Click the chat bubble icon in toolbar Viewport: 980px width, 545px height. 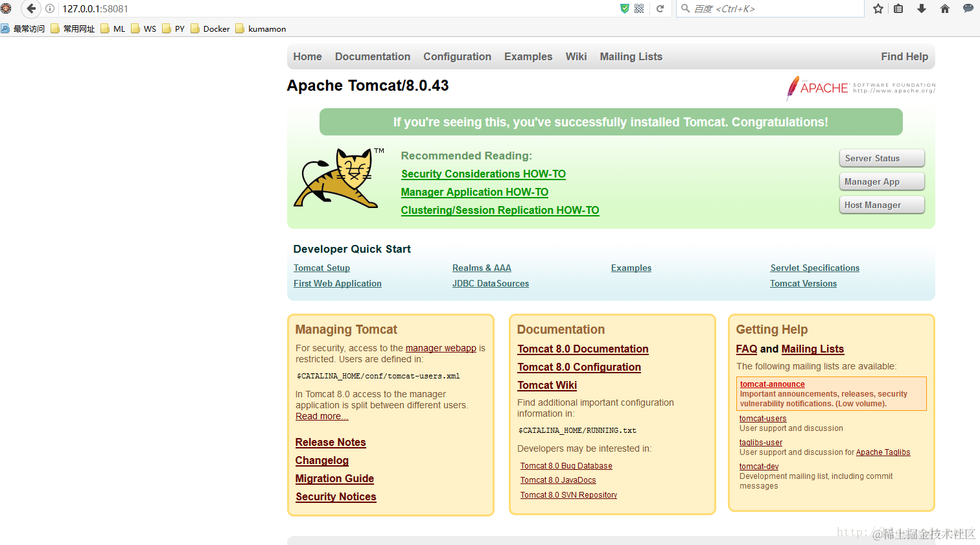tap(968, 8)
